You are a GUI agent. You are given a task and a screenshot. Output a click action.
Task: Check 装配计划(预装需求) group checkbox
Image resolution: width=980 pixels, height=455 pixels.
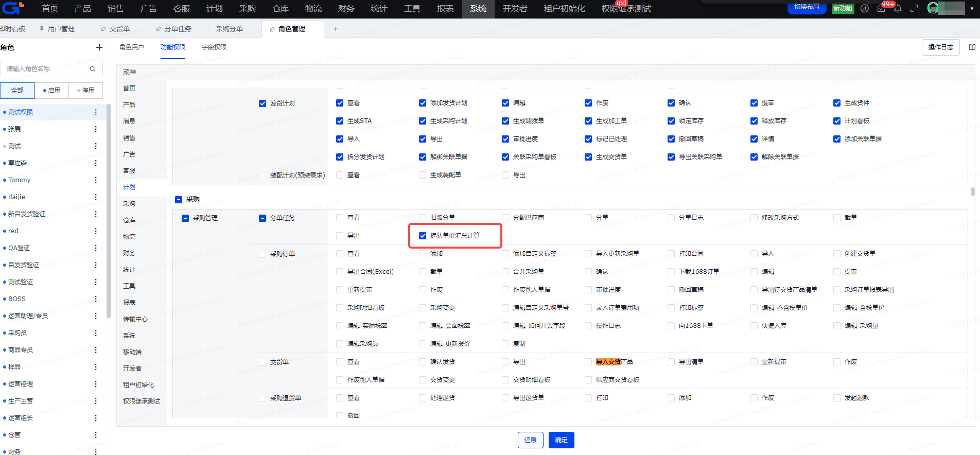(262, 176)
